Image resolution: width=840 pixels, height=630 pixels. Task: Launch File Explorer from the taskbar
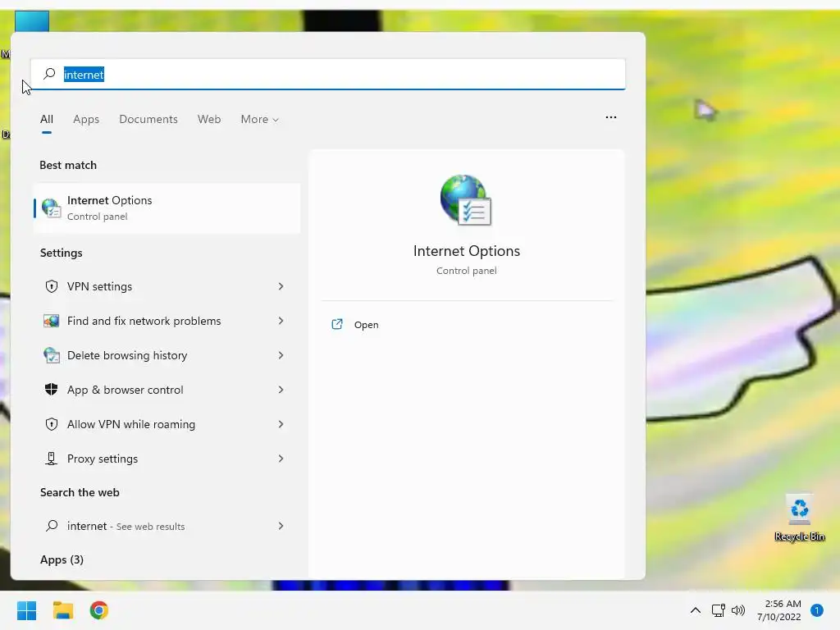click(62, 610)
